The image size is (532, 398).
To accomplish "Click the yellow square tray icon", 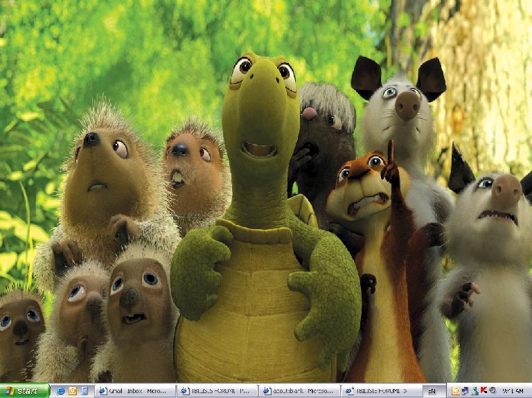I will [x=456, y=391].
